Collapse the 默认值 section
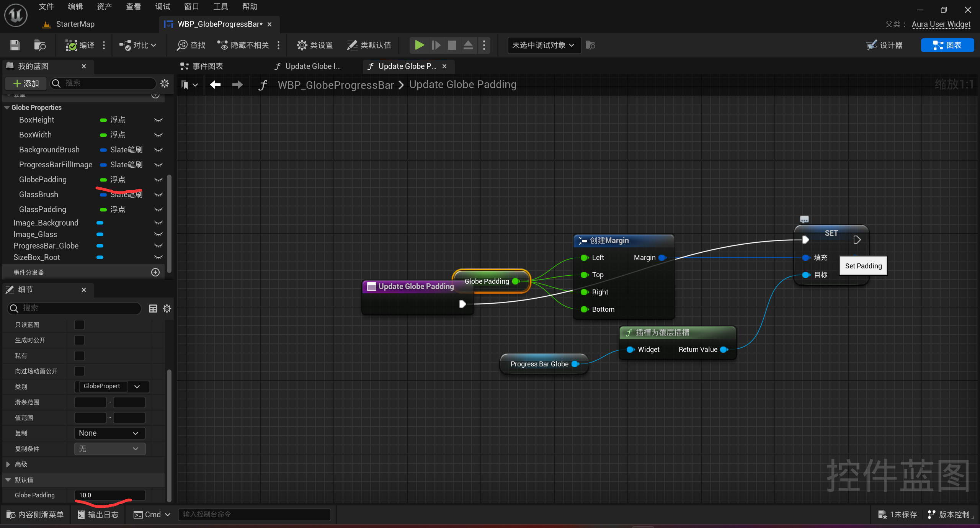 [8, 480]
